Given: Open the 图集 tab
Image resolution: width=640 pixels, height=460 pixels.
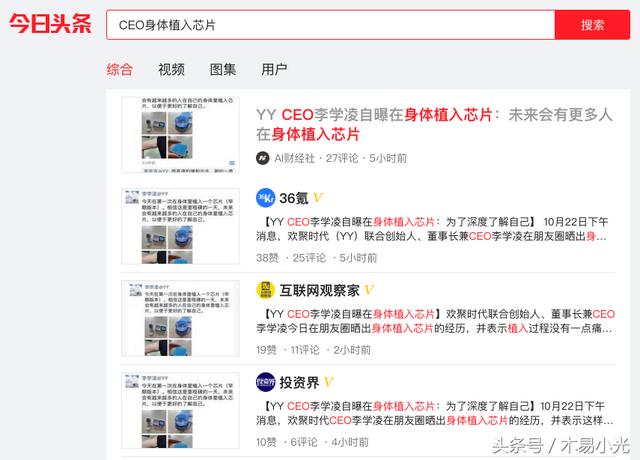Looking at the screenshot, I should pos(223,69).
